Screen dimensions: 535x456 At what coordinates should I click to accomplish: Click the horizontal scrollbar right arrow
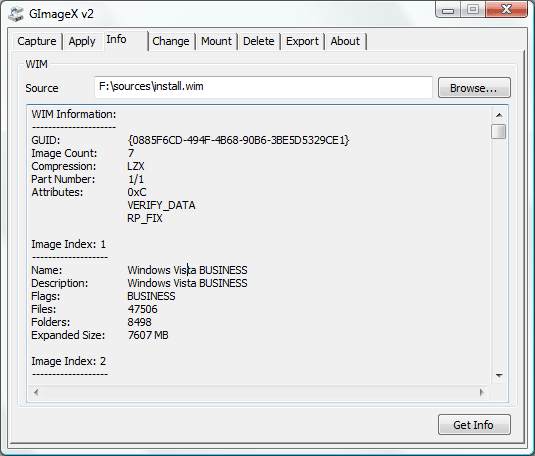tap(482, 392)
